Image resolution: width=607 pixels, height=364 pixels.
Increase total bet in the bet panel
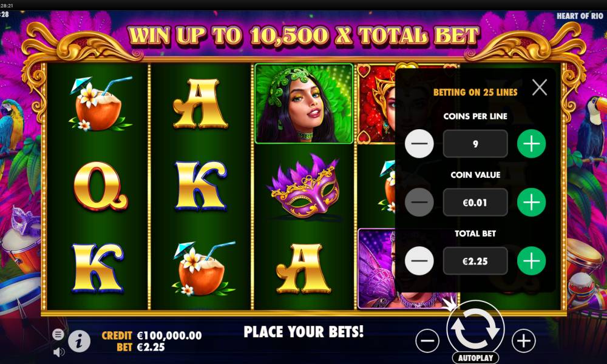[532, 261]
